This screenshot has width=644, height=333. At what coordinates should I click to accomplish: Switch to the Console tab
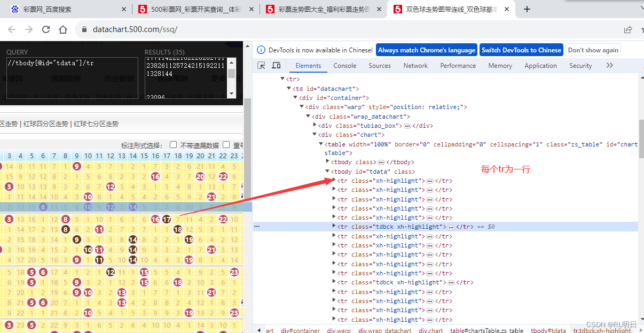click(345, 65)
